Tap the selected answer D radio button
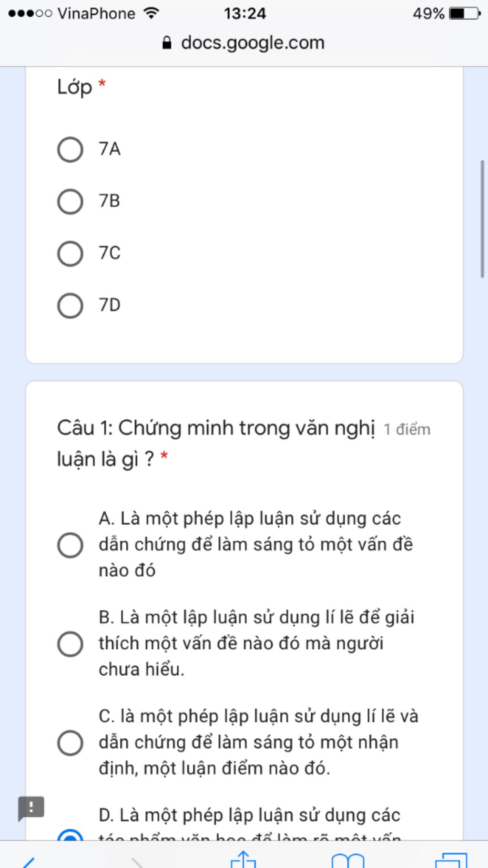 70,836
